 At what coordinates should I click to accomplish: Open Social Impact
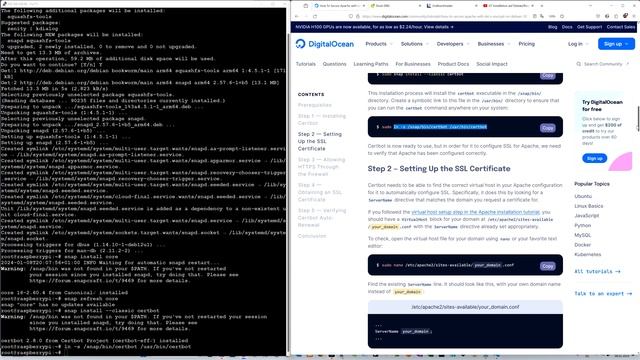point(491,64)
